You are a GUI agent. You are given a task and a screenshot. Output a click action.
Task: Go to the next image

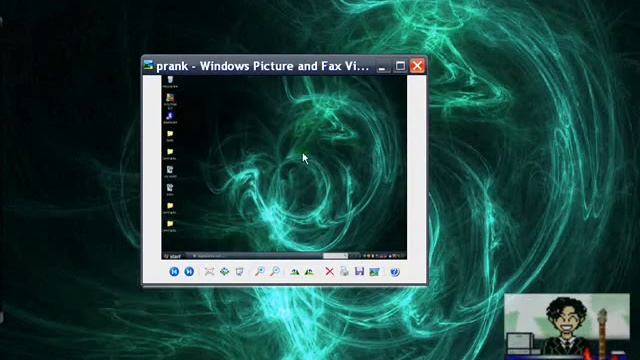coord(189,271)
